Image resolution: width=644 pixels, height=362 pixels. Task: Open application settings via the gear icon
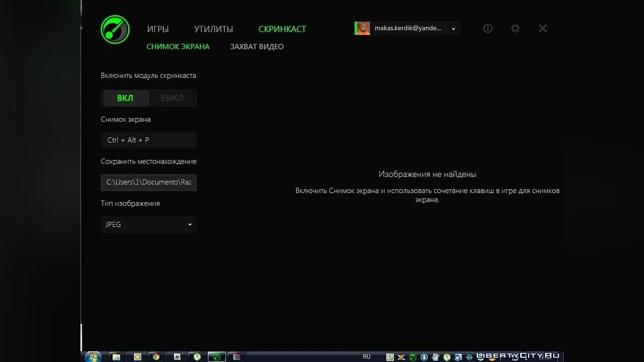tap(515, 28)
